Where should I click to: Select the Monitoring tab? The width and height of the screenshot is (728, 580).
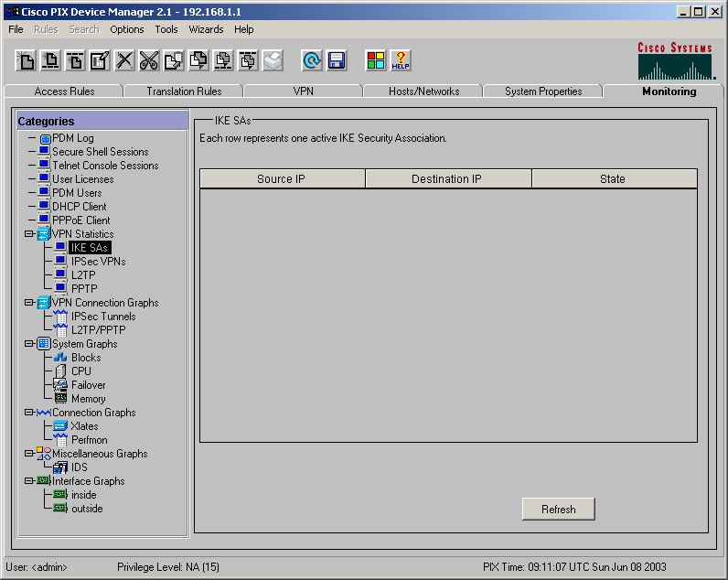click(669, 91)
